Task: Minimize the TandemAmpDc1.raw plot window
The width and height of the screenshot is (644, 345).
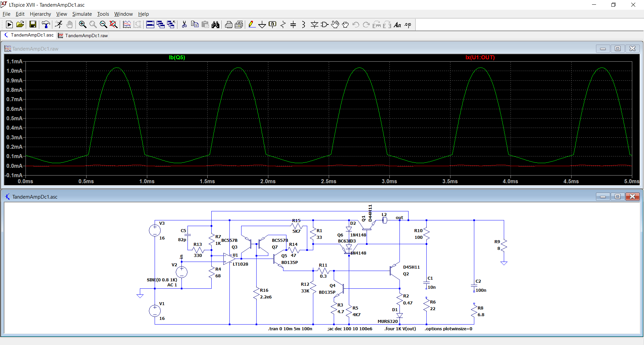Action: pos(603,49)
